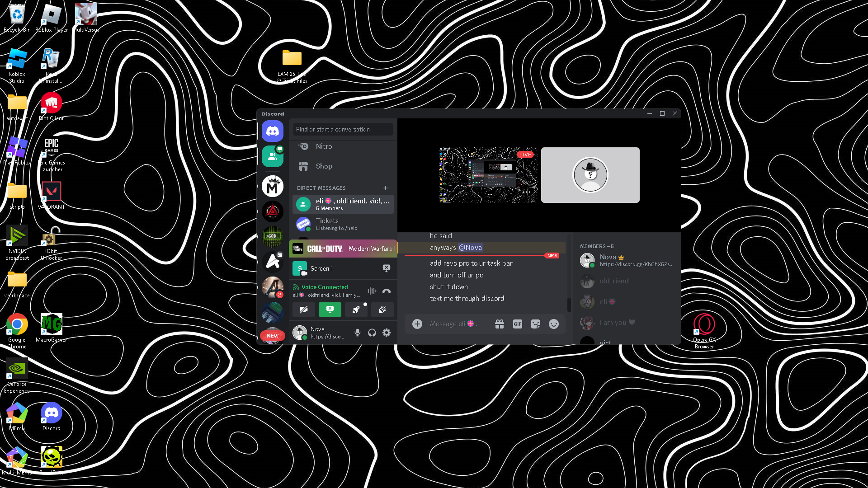Toggle microphone mute

pyautogui.click(x=357, y=333)
